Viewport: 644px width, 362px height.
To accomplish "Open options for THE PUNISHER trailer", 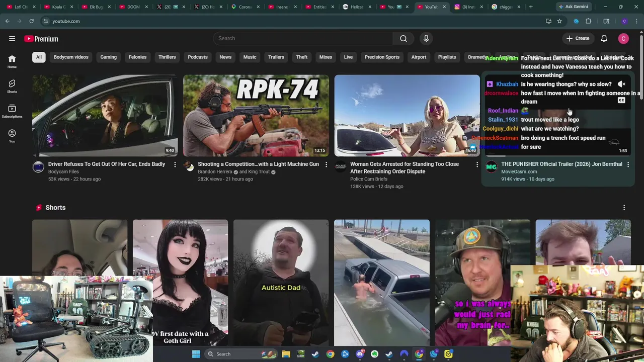I will point(628,164).
